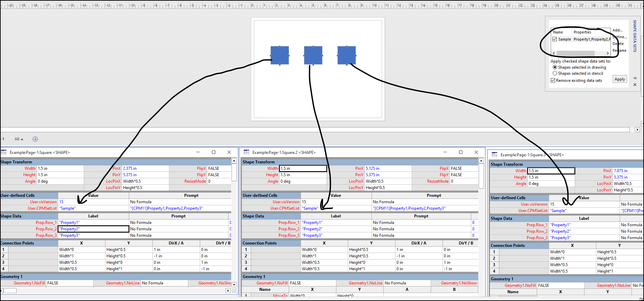The image size is (644, 301).
Task: Click the PinX value "2.375 in"
Action: [130, 168]
